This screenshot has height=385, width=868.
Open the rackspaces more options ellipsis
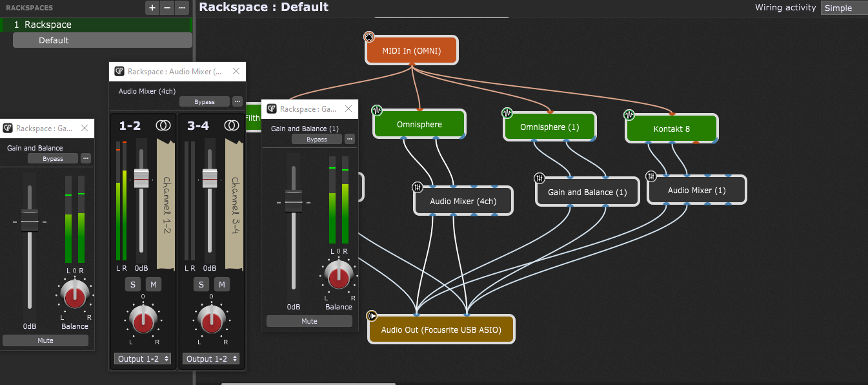click(182, 8)
